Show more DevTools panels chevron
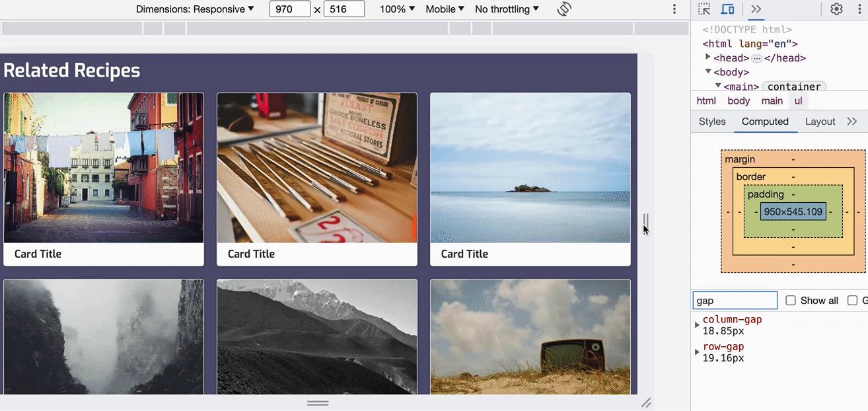Screen dimensions: 868x411 pyautogui.click(x=756, y=9)
